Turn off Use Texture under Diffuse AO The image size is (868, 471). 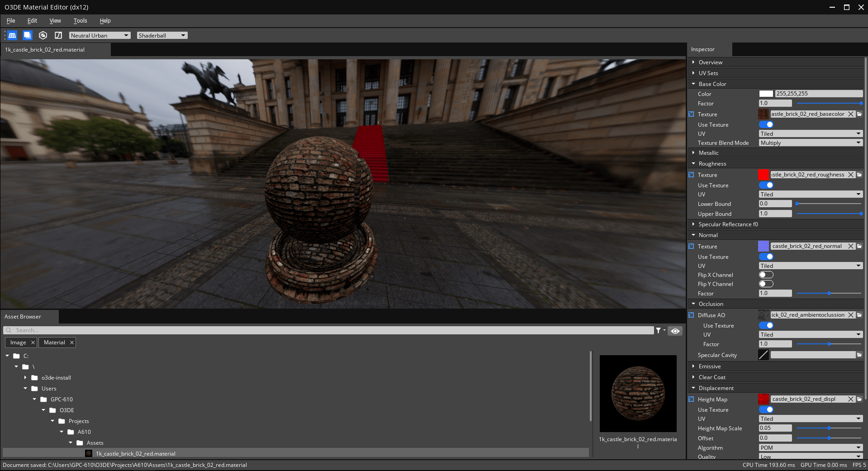click(766, 325)
